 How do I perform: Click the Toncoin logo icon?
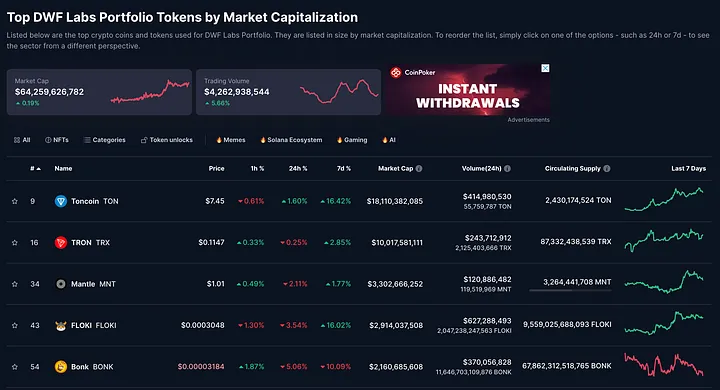[x=61, y=201]
